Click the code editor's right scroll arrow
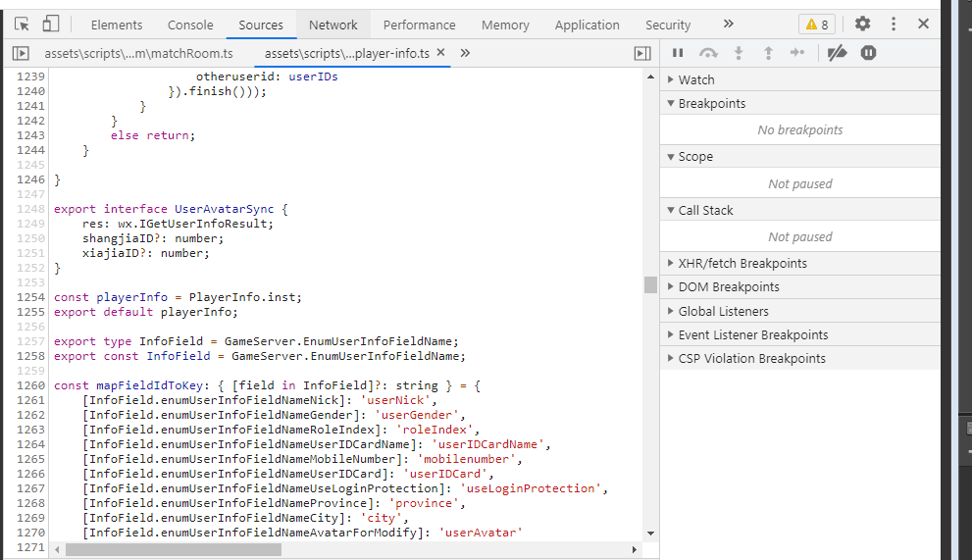Viewport: 972px width, 560px height. [x=635, y=549]
